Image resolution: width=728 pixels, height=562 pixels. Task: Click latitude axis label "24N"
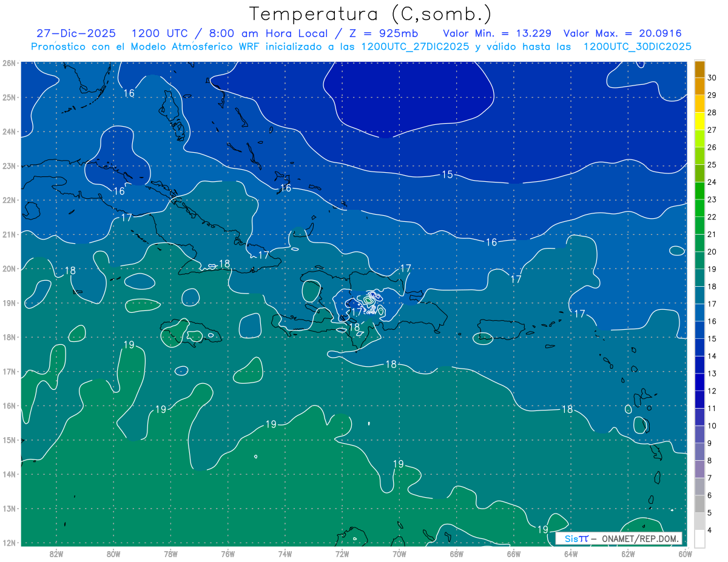click(x=8, y=132)
